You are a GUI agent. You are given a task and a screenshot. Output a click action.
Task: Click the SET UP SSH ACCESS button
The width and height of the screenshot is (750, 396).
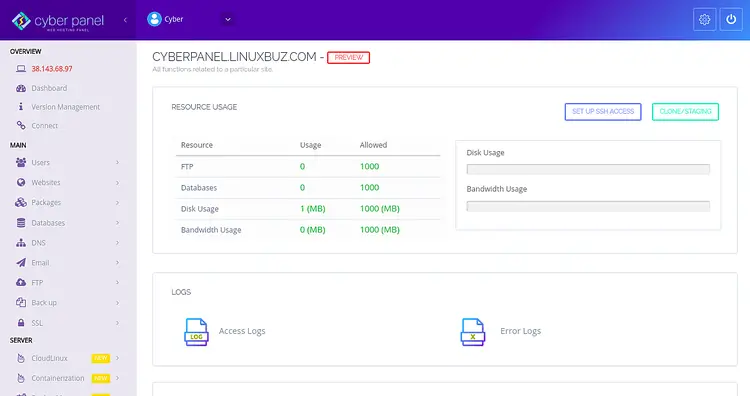[x=603, y=111]
